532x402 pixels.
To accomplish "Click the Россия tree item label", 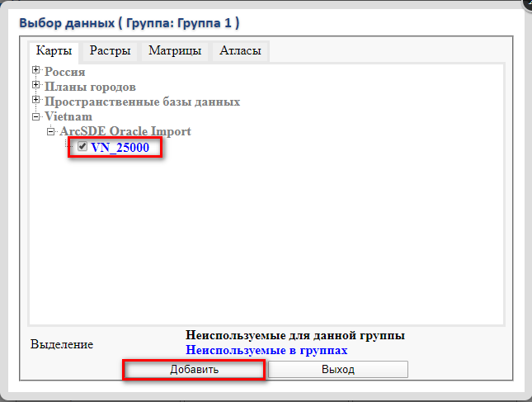I will click(x=65, y=73).
